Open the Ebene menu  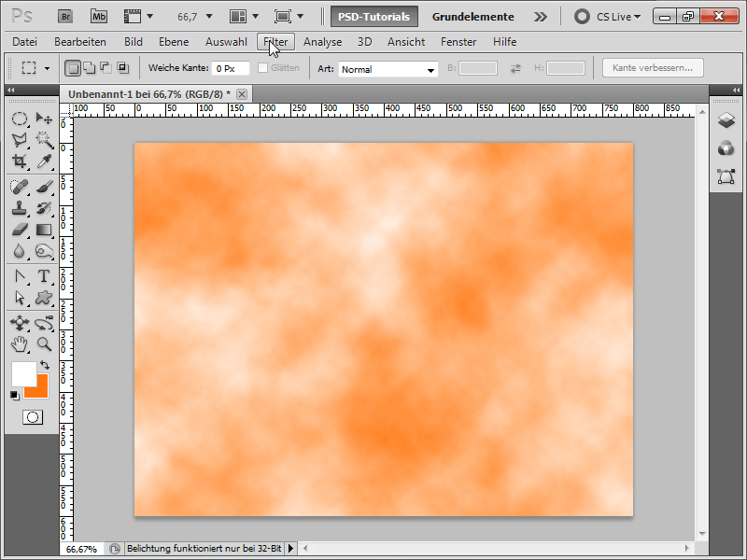coord(174,42)
